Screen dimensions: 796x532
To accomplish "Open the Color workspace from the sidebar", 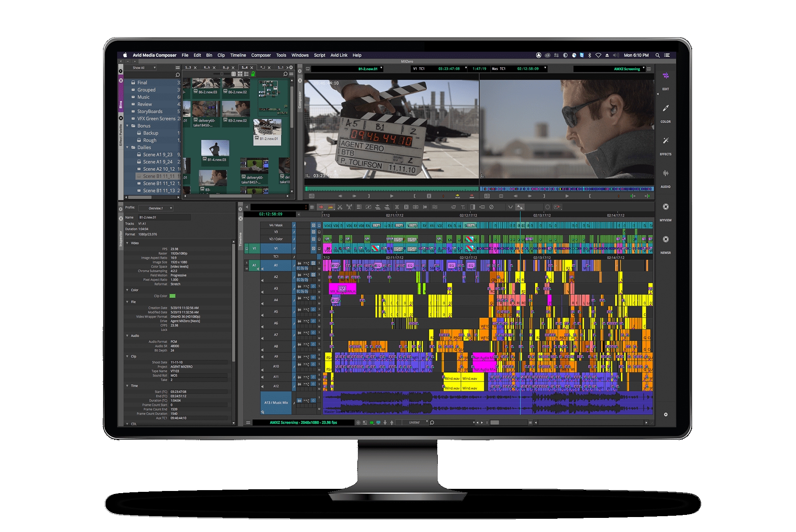I will 665,109.
